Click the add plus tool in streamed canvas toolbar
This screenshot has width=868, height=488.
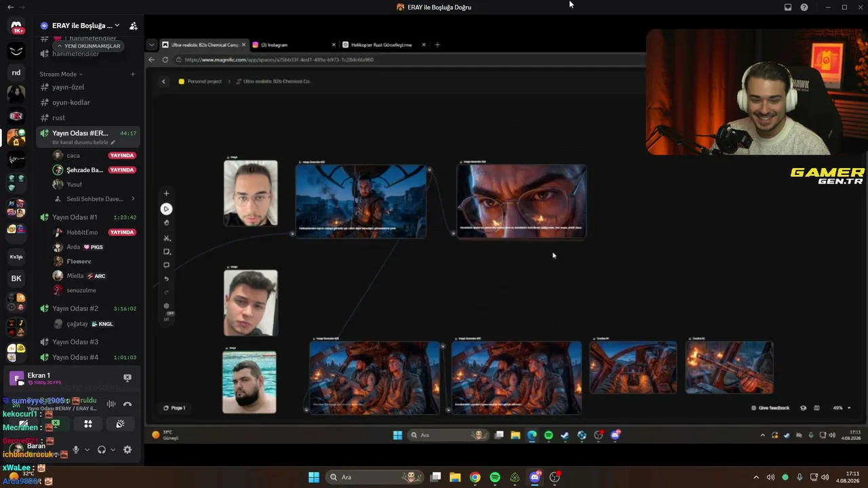(166, 194)
